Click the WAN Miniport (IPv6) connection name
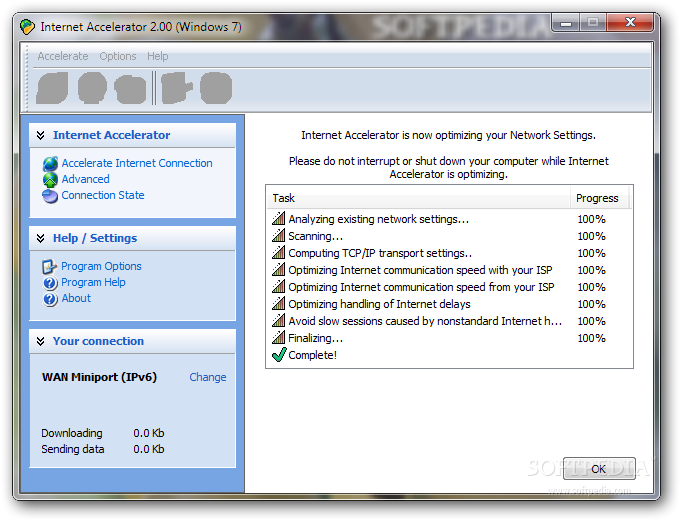Screen dimensions: 681x521 click(99, 377)
